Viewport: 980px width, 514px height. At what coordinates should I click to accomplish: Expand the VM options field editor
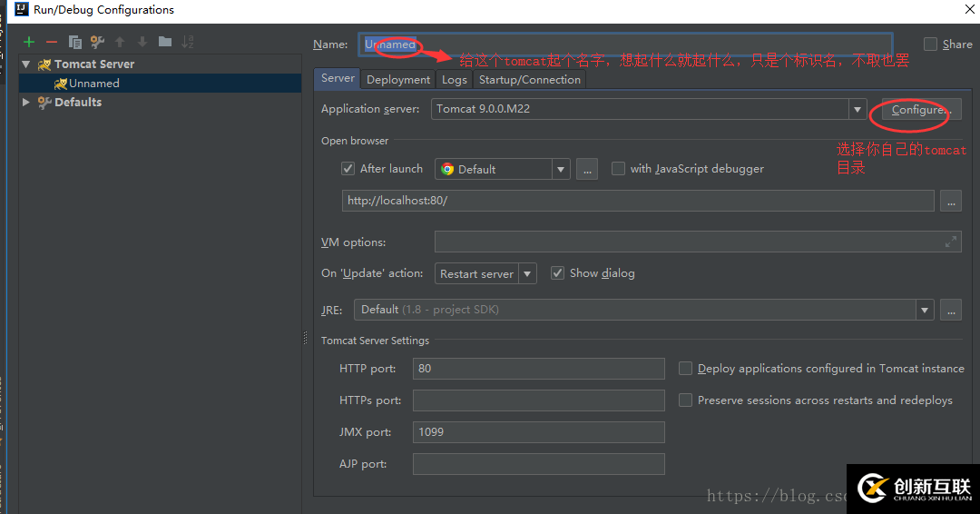pyautogui.click(x=951, y=242)
